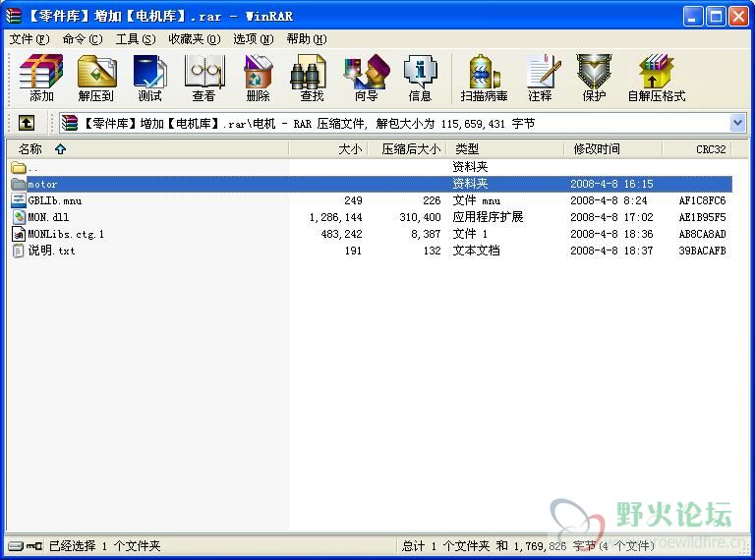Screen dimensions: 755x560
Task: Click the 测试 (Test) toolbar icon
Action: point(150,72)
